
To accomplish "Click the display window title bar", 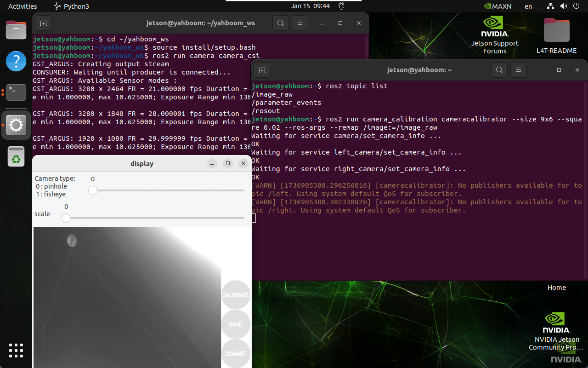I will click(142, 163).
